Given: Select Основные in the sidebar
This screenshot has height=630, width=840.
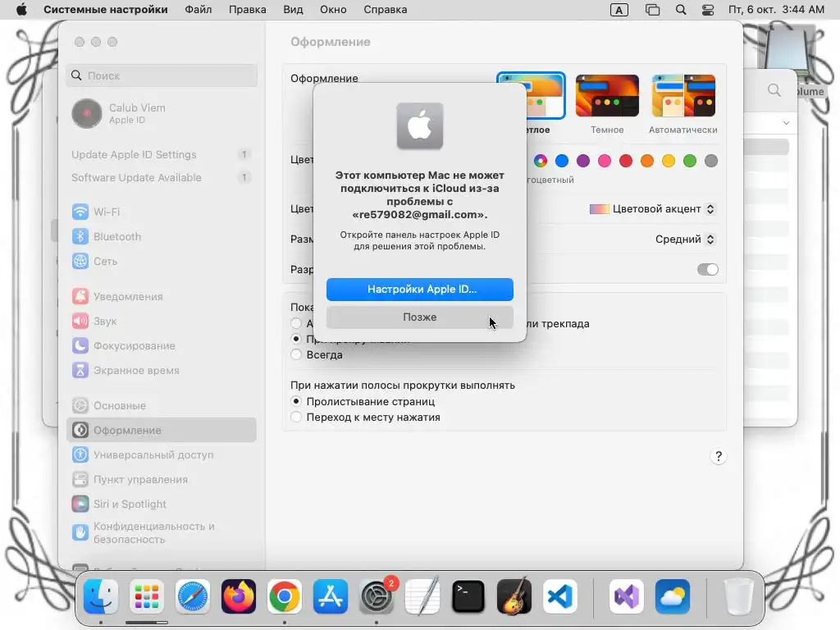Looking at the screenshot, I should (x=162, y=405).
